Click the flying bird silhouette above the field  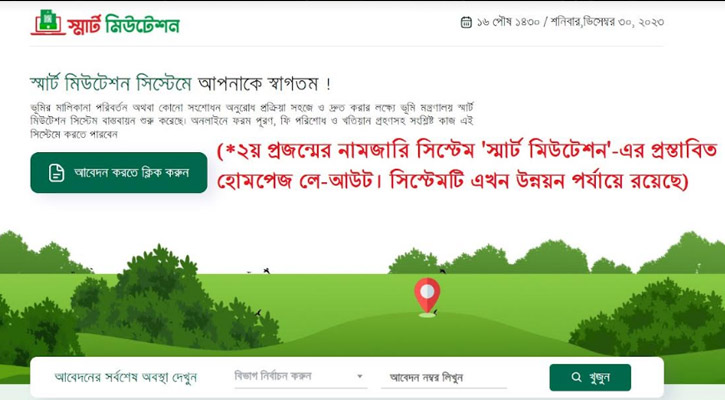pyautogui.click(x=267, y=271)
